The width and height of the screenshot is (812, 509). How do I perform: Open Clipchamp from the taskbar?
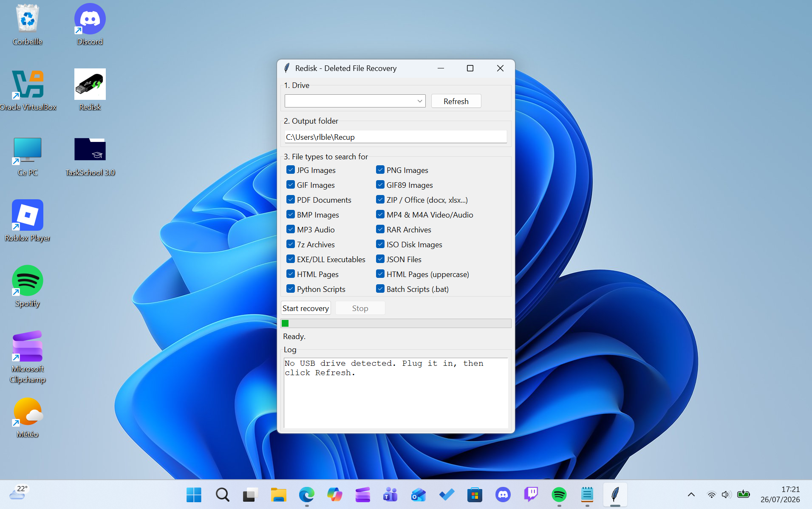[362, 495]
